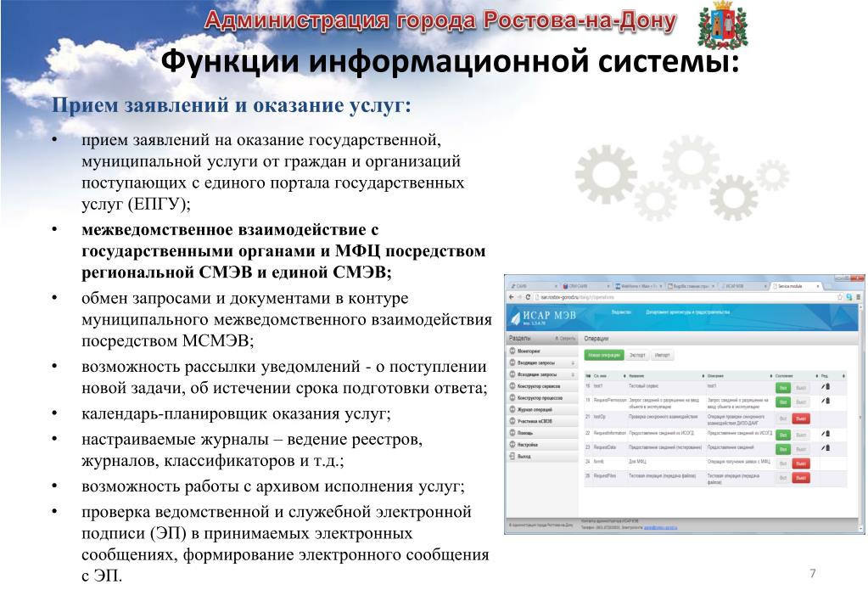Click red Выкл in the RequestFiles row
This screenshot has width=868, height=601.
(x=801, y=477)
